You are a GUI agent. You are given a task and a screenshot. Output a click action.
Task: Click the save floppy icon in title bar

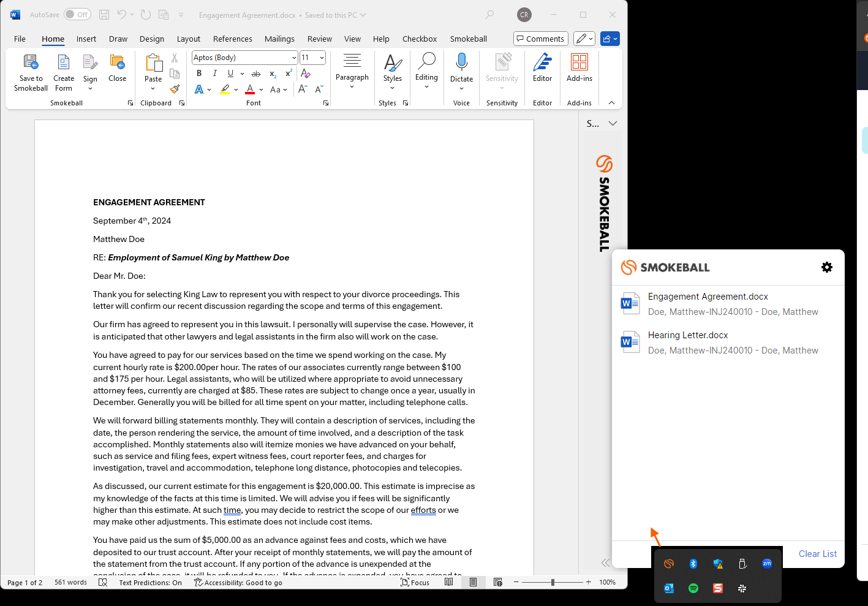pos(104,15)
